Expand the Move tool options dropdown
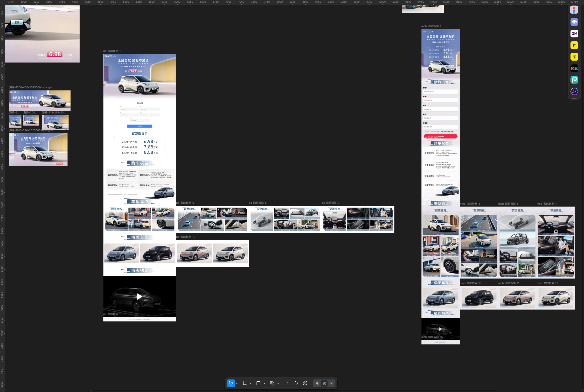 pyautogui.click(x=237, y=384)
